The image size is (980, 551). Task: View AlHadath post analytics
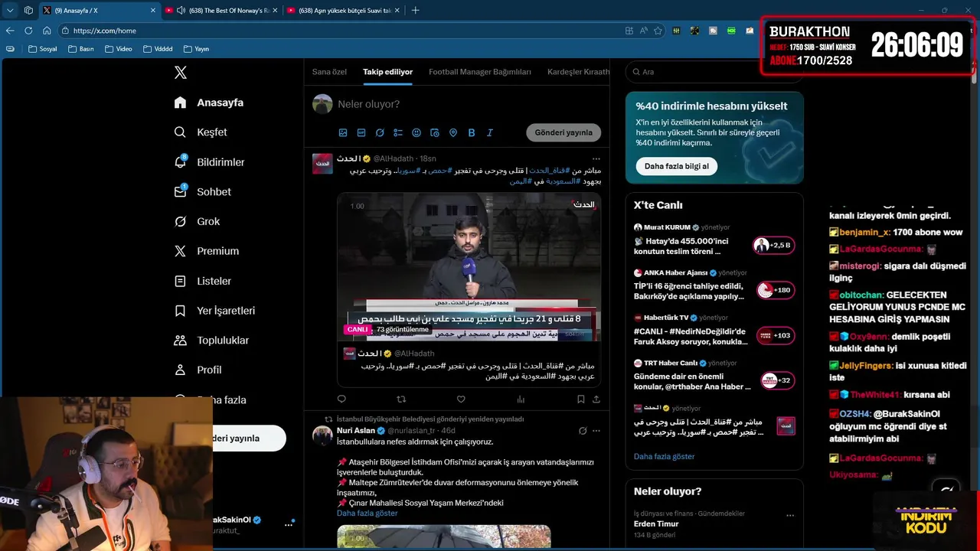[521, 399]
